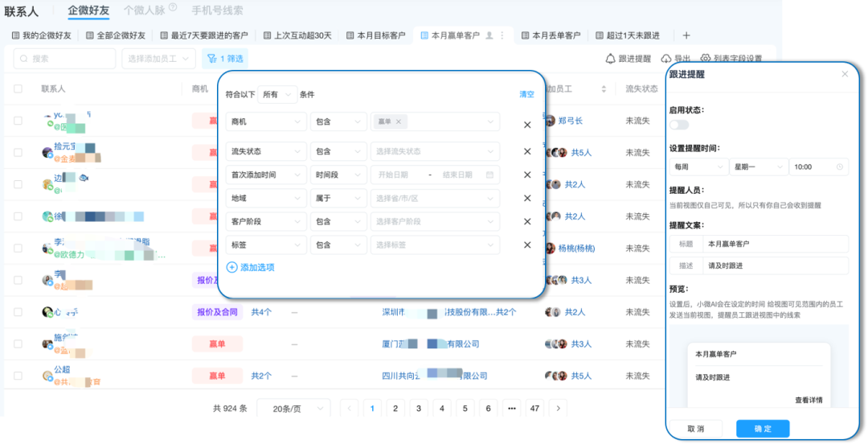Click calendar icon in the date range field
868x444 pixels.
click(489, 175)
